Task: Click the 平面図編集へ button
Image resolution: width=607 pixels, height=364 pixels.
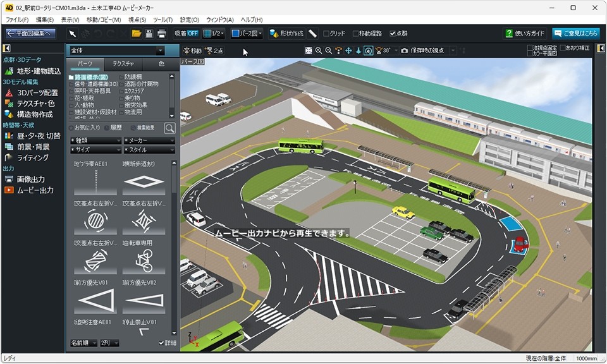Action: click(30, 33)
